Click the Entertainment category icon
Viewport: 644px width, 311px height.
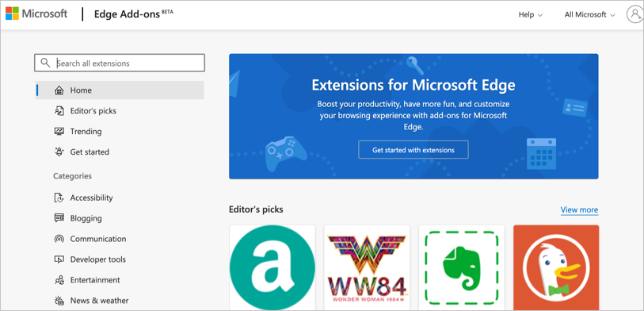[x=59, y=280]
